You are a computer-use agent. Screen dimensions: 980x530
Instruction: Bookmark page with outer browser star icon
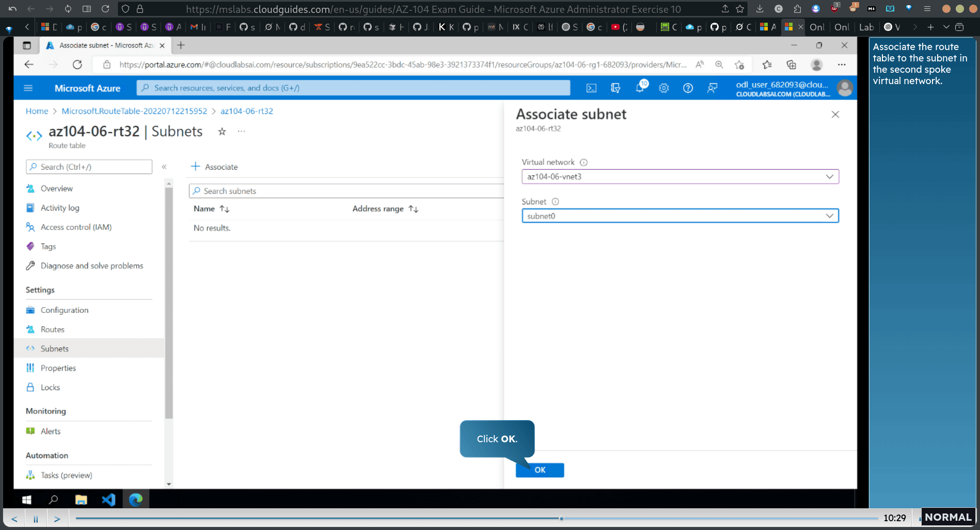tap(740, 9)
